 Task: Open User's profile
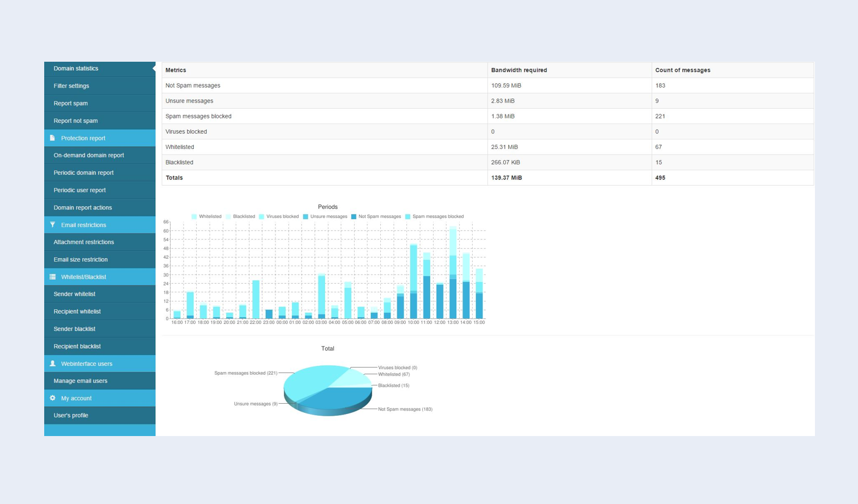100,415
